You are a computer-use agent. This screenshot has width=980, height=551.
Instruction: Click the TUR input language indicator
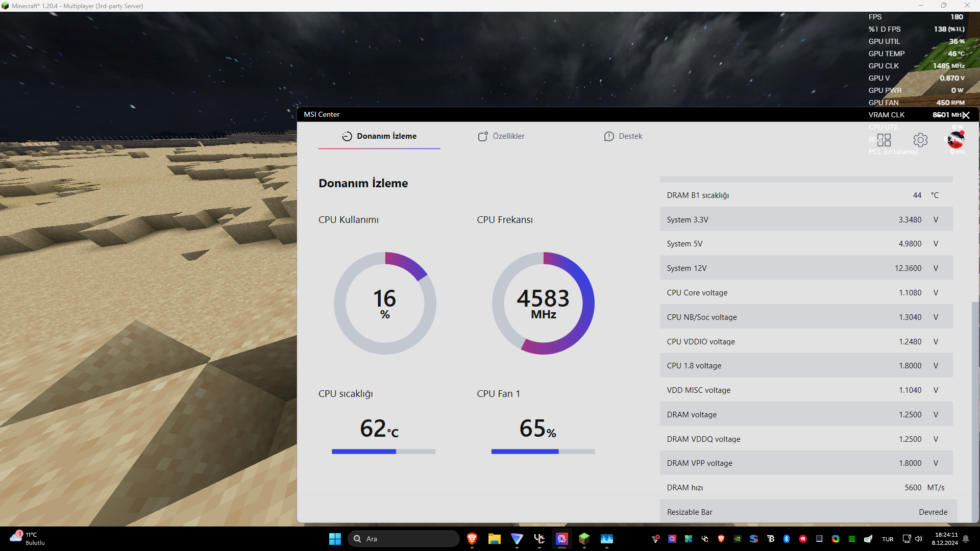coord(888,539)
